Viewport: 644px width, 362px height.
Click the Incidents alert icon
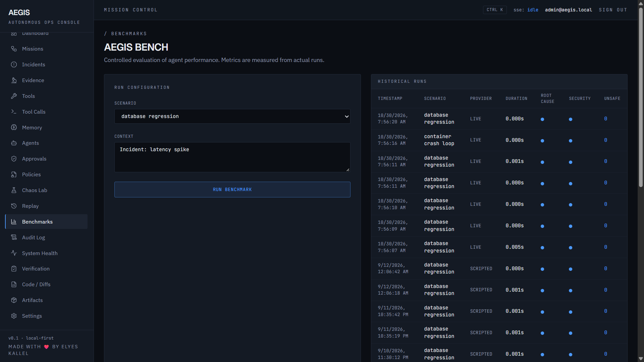point(14,65)
